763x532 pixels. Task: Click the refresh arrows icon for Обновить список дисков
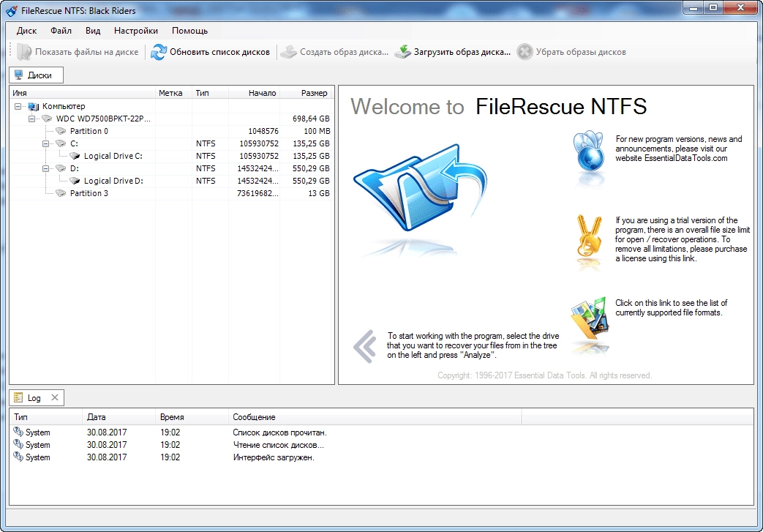point(158,52)
